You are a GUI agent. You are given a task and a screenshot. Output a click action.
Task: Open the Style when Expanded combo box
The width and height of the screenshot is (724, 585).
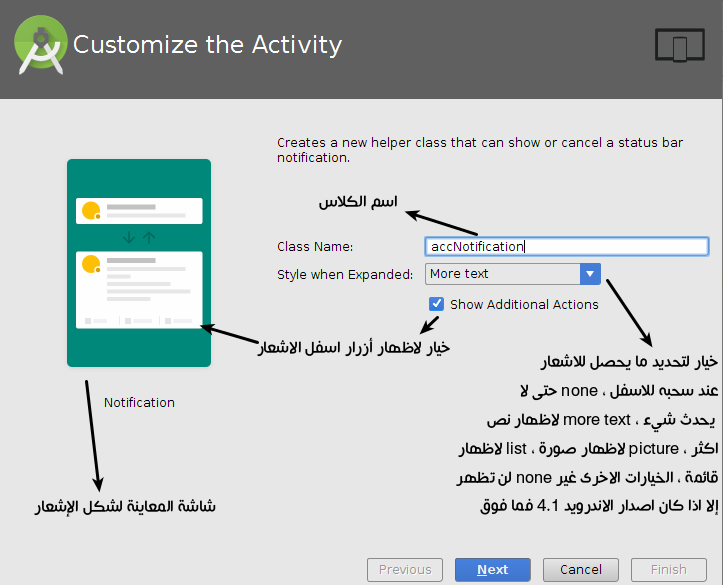[x=502, y=274]
